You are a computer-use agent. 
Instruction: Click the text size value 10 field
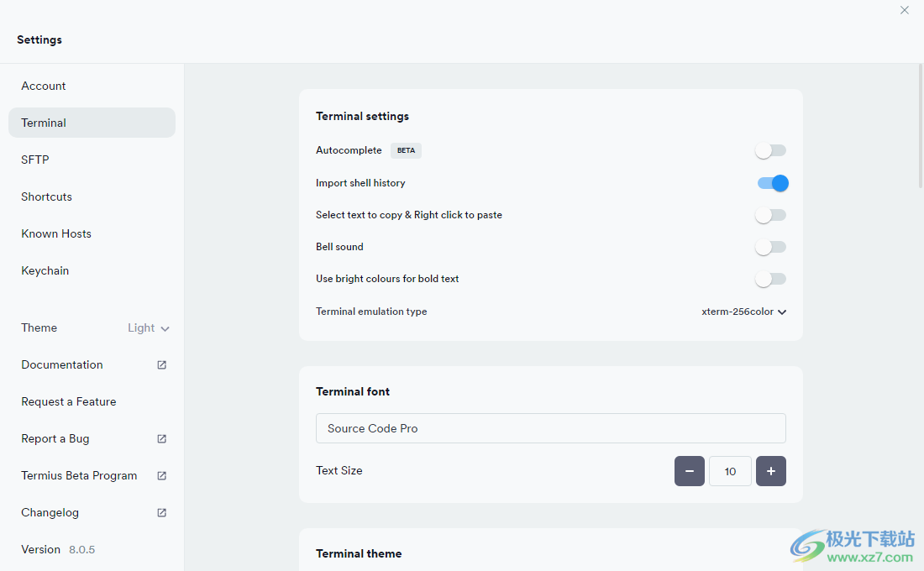730,471
